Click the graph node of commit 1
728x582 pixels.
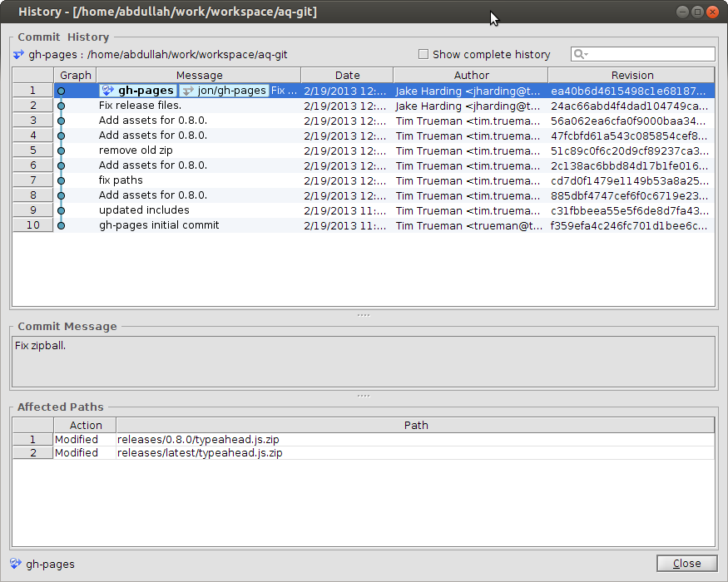point(61,91)
